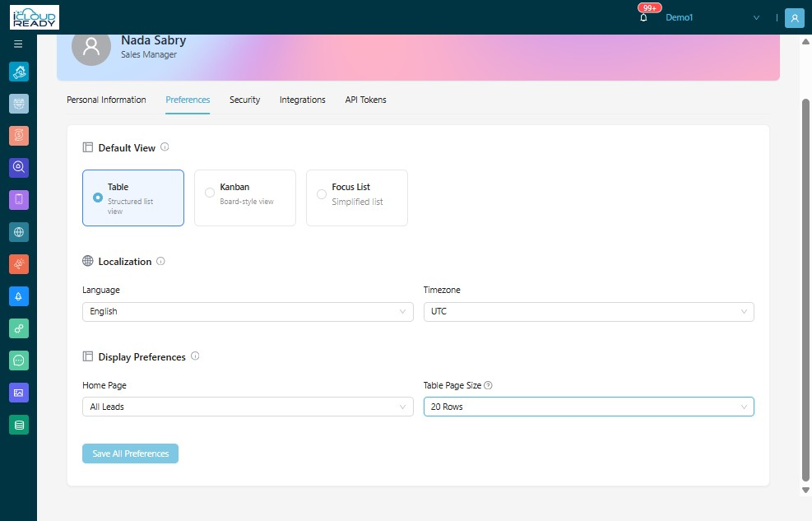Click the user avatar icon in the header
The image size is (812, 521).
[x=795, y=17]
